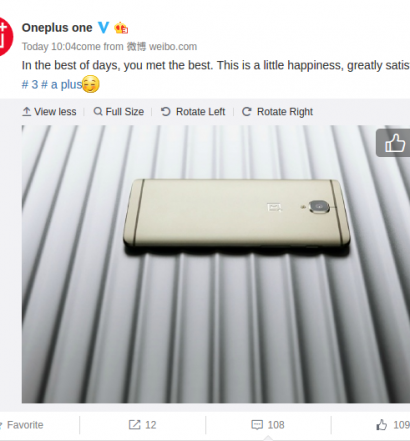Open the OnePlus phone photo
The image size is (410, 441).
(x=216, y=264)
